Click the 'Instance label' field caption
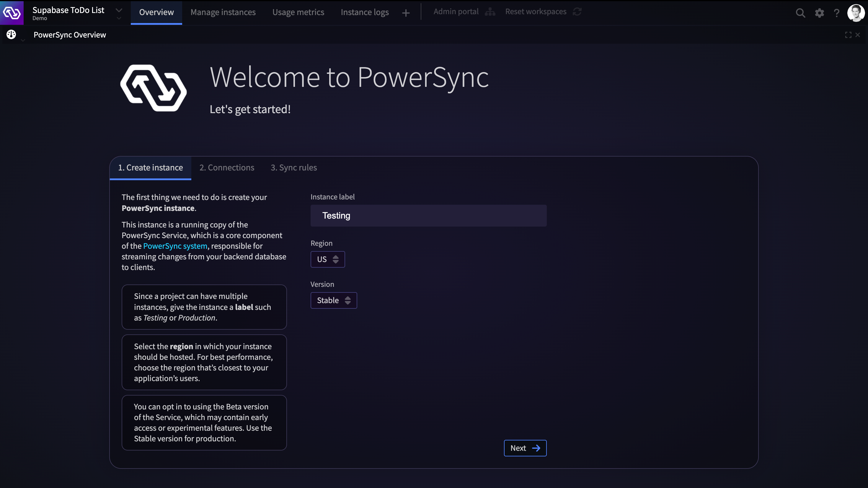The image size is (868, 488). tap(332, 197)
